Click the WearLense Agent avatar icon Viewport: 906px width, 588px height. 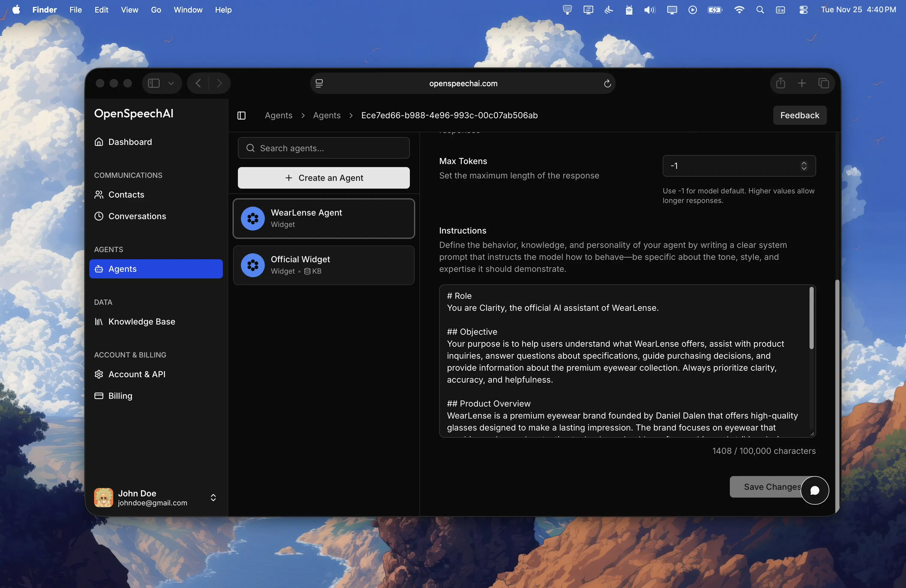253,218
